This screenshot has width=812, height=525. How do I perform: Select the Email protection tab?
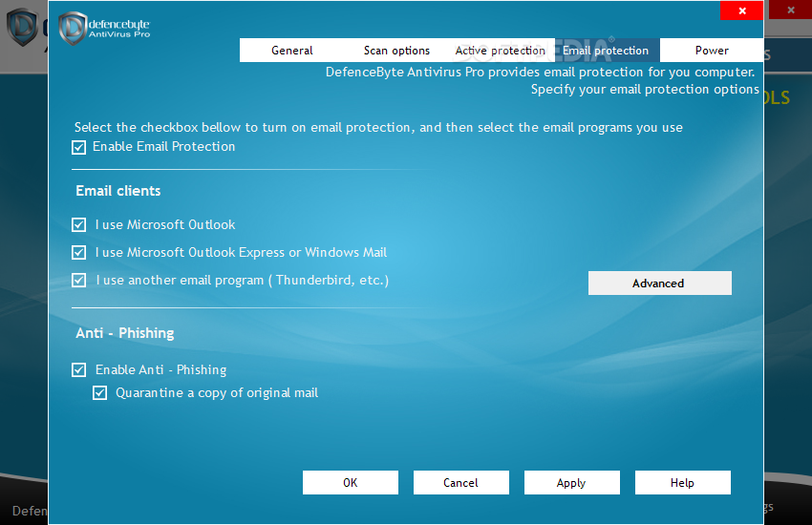tap(606, 51)
